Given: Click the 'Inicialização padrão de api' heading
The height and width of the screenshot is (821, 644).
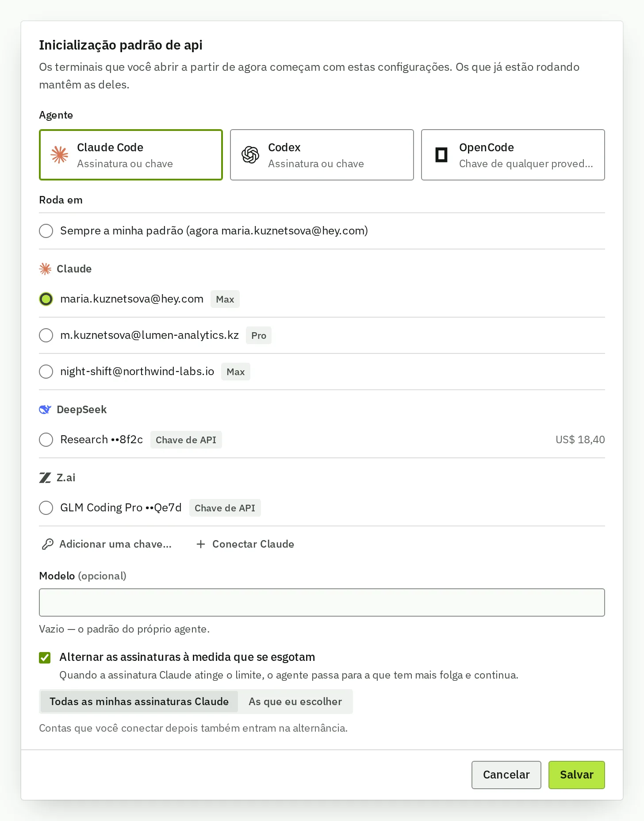Looking at the screenshot, I should pos(121,45).
